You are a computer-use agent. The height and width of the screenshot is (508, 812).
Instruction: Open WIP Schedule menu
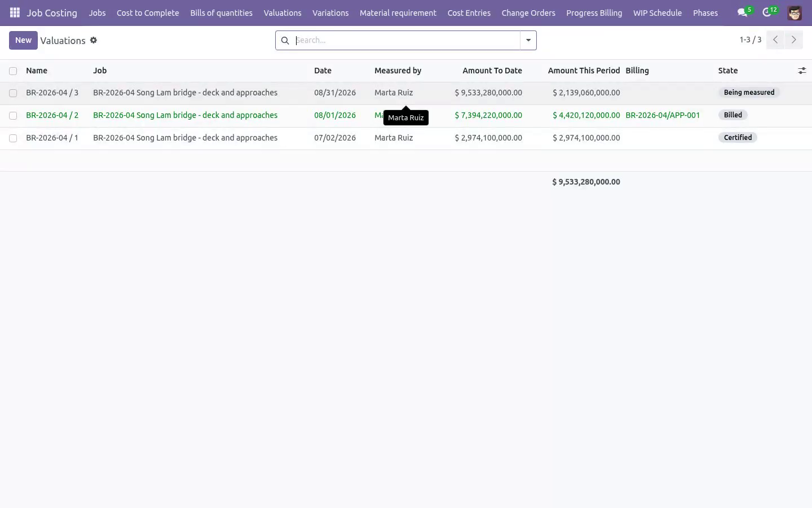(657, 12)
